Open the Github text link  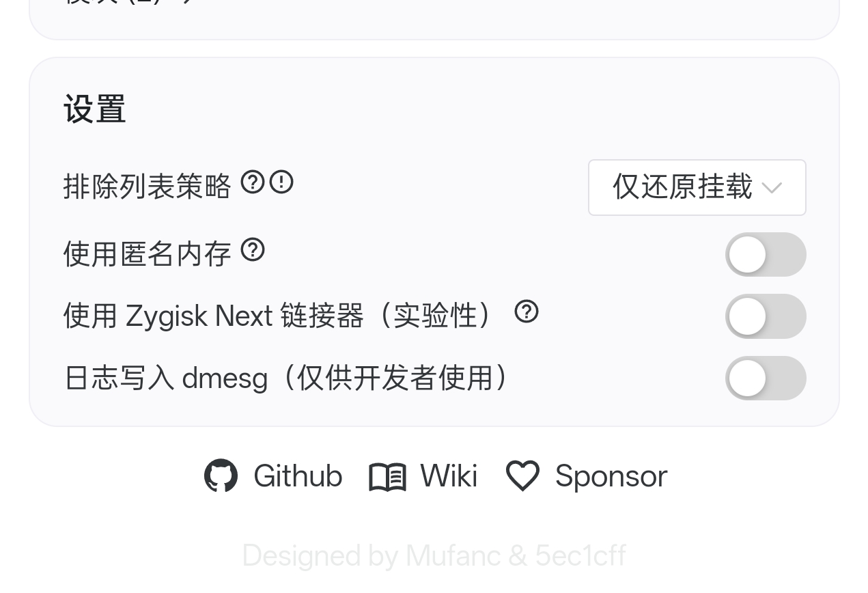point(298,476)
